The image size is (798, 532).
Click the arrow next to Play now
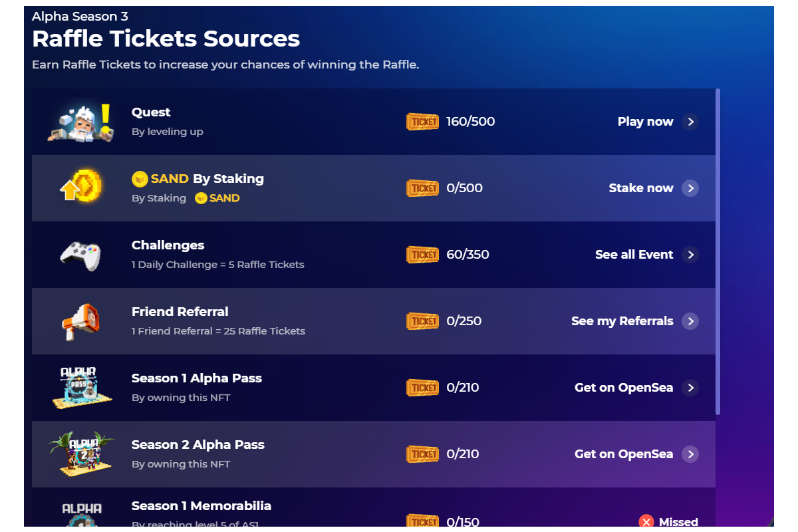690,122
